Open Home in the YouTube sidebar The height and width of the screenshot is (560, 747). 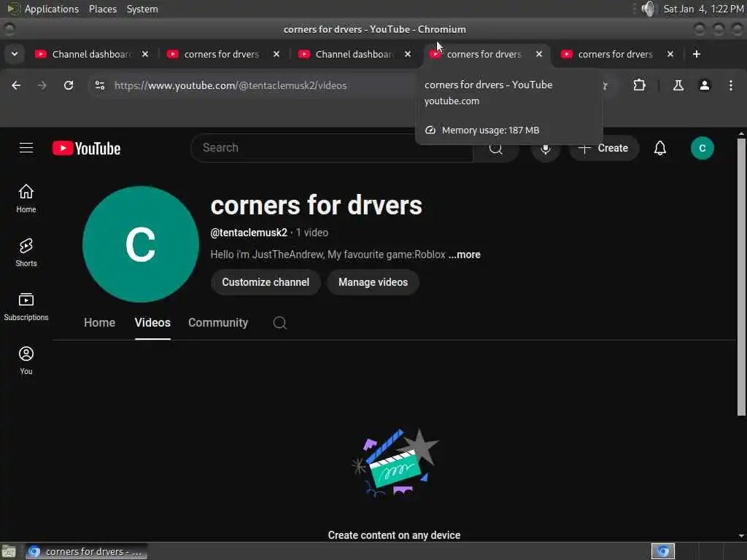click(x=26, y=198)
